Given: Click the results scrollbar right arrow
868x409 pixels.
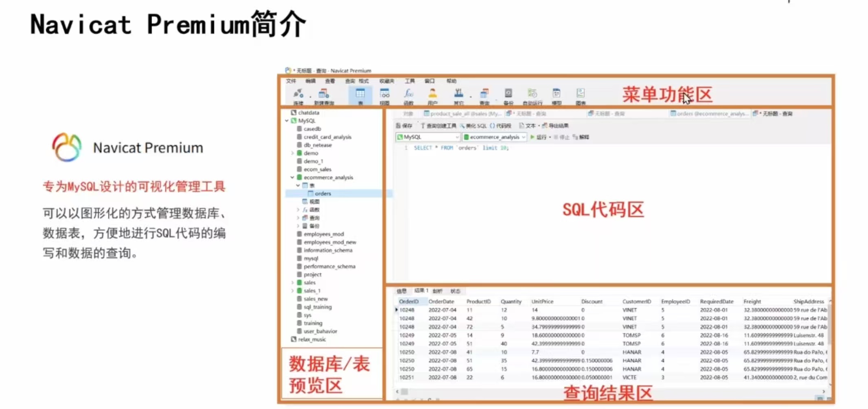Looking at the screenshot, I should tap(824, 391).
